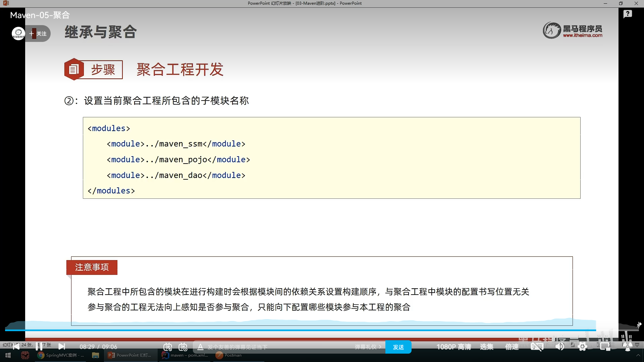
Task: Toggle the subtitle icon
Action: coord(537,347)
